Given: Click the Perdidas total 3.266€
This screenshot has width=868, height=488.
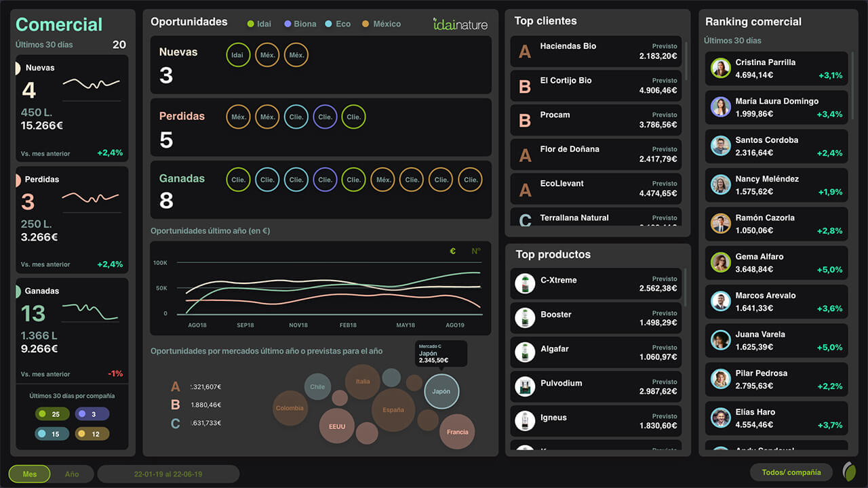Looking at the screenshot, I should (39, 237).
